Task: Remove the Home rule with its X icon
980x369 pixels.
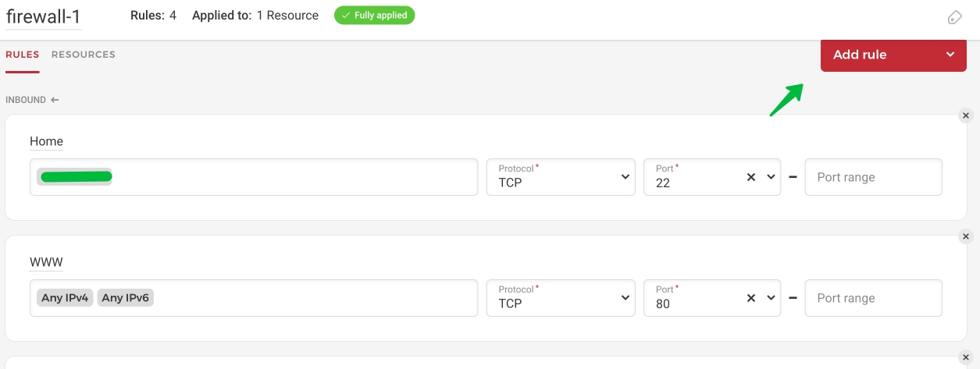Action: [x=965, y=115]
